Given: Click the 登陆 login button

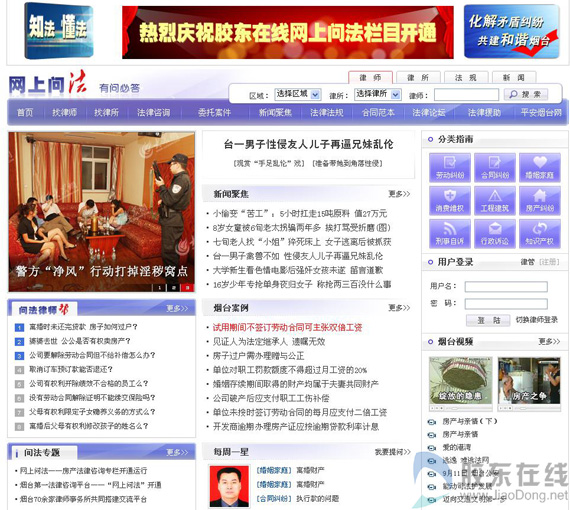Looking at the screenshot, I should pos(488,320).
